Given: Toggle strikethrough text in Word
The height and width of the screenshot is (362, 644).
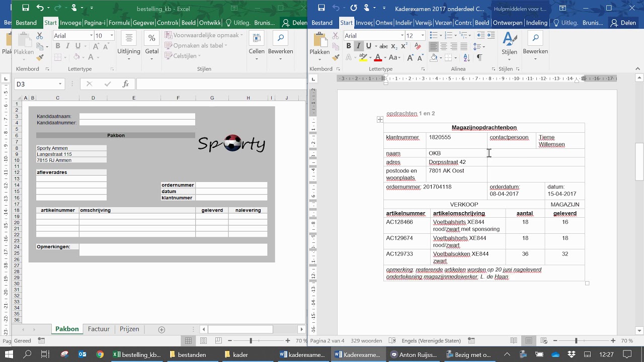Looking at the screenshot, I should tap(383, 46).
